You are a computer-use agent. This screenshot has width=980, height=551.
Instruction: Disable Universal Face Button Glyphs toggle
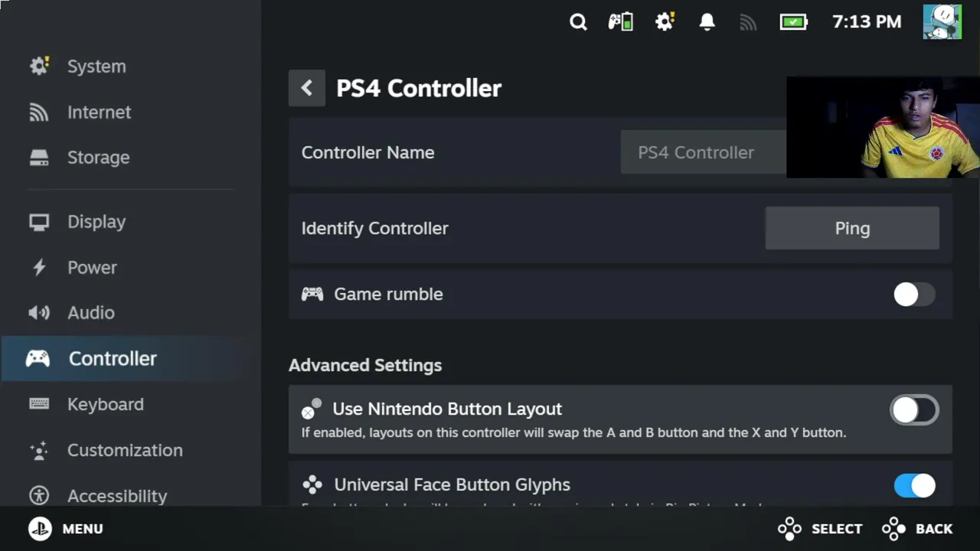point(914,485)
